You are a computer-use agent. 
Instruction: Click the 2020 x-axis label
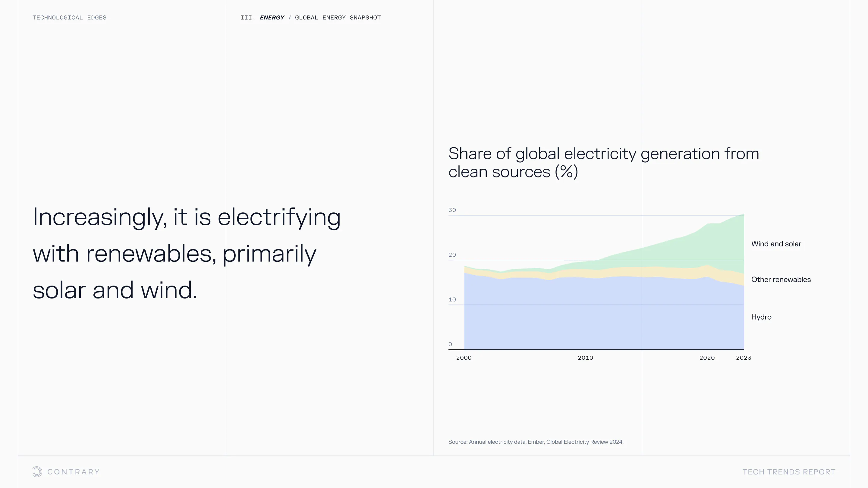point(707,358)
